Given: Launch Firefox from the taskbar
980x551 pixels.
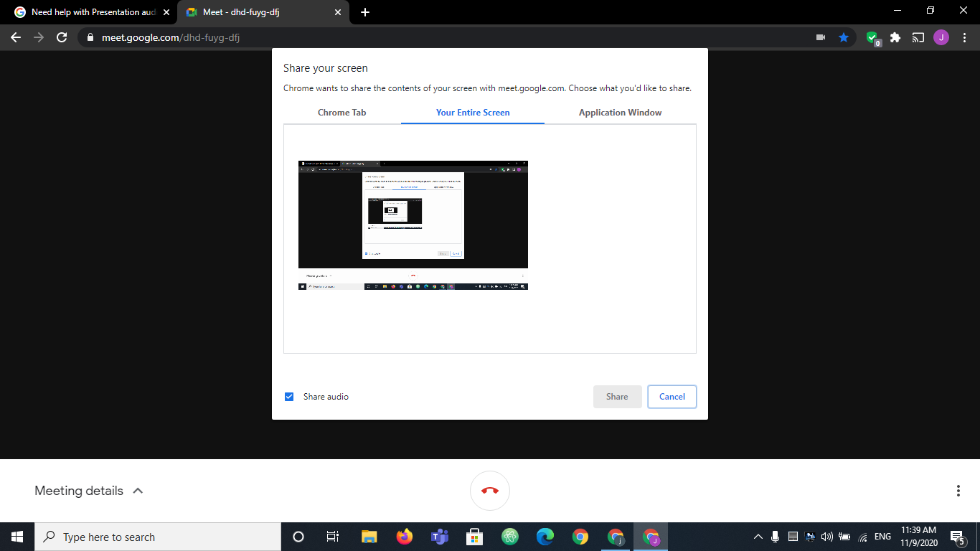Looking at the screenshot, I should (x=404, y=536).
